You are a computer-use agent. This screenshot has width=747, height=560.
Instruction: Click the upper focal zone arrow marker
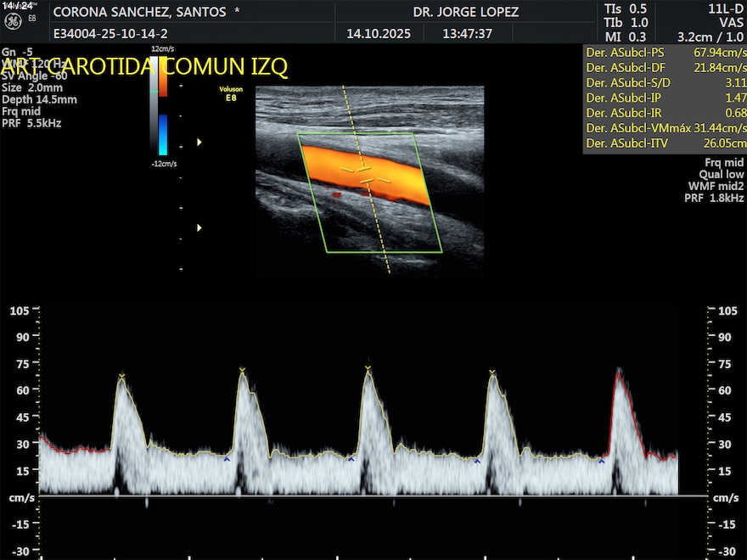[x=199, y=143]
